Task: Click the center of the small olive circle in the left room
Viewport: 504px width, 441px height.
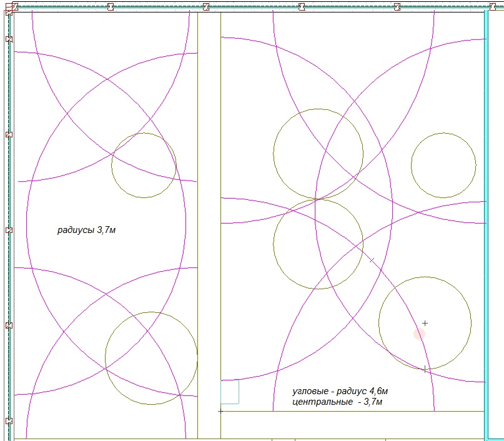Action: 144,166
